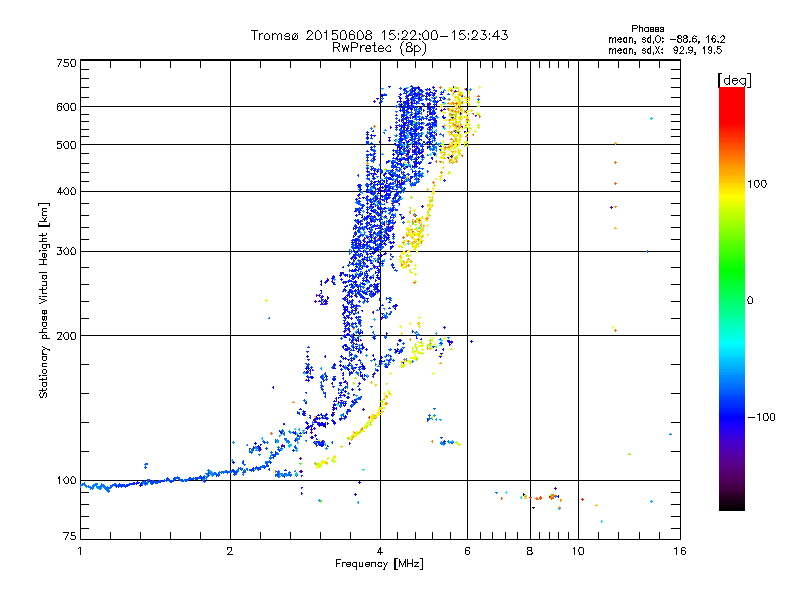Click the y-axis label 'Stationary phase Virtual Height [km]'

pyautogui.click(x=43, y=300)
